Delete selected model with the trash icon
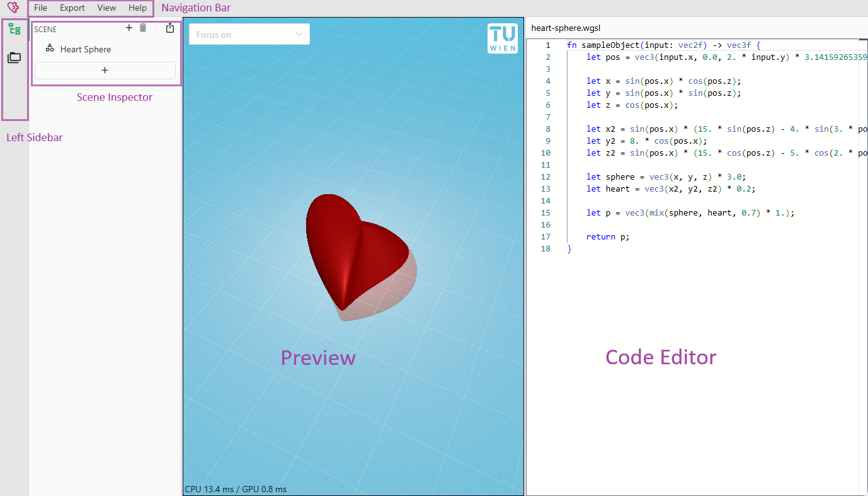 (x=143, y=28)
